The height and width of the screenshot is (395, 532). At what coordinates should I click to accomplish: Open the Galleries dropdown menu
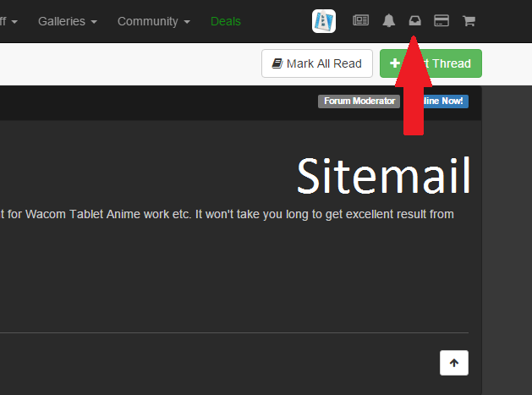pyautogui.click(x=68, y=21)
